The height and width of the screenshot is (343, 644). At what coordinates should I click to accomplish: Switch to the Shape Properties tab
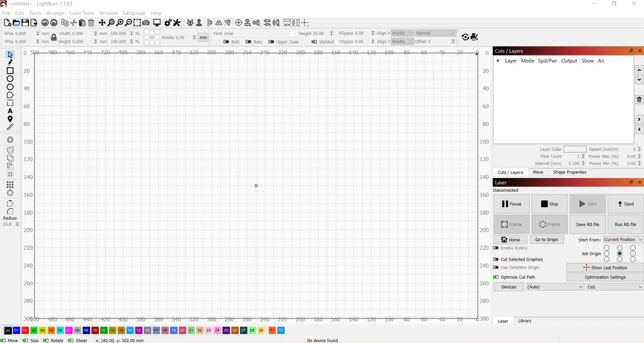pos(569,172)
